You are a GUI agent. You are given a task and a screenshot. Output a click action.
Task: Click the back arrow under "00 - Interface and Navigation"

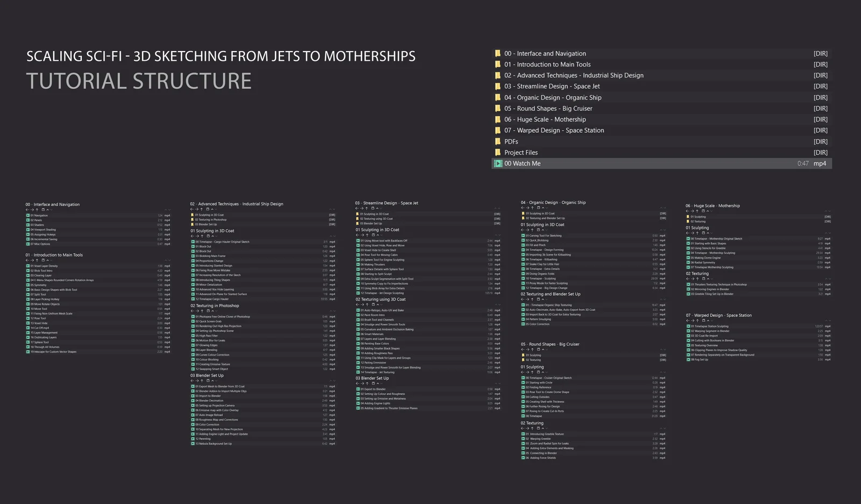tap(27, 210)
